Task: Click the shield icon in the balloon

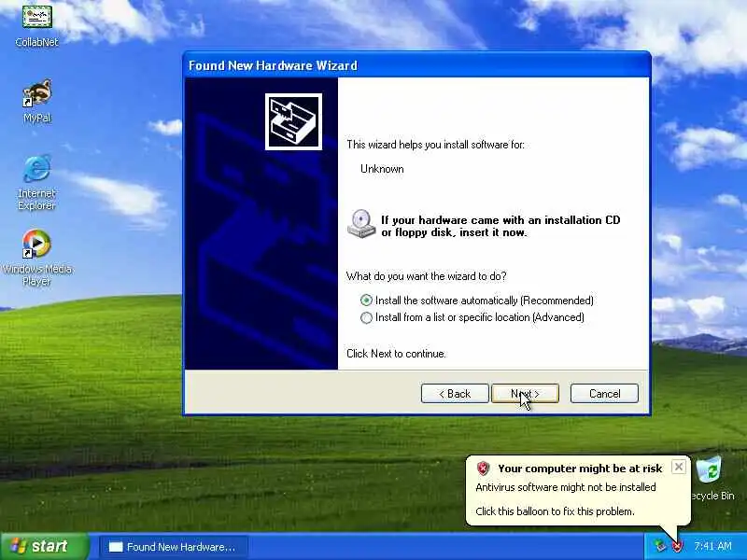Action: click(483, 469)
